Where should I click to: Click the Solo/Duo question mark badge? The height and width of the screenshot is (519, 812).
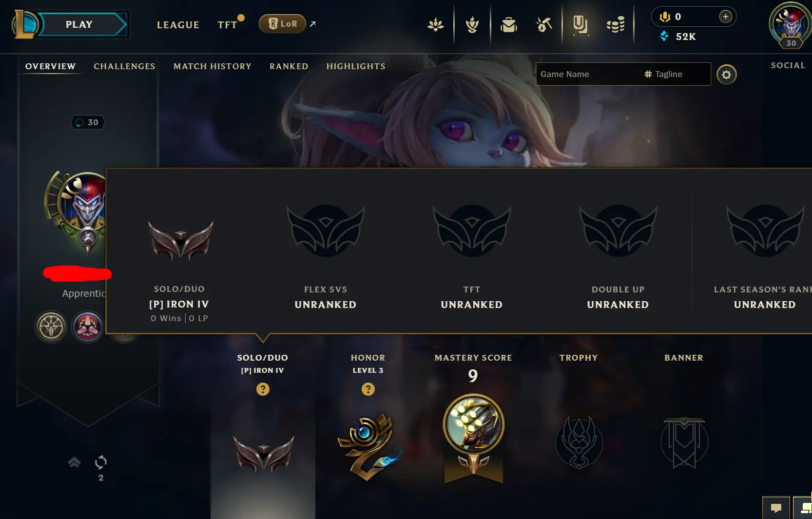pyautogui.click(x=263, y=389)
